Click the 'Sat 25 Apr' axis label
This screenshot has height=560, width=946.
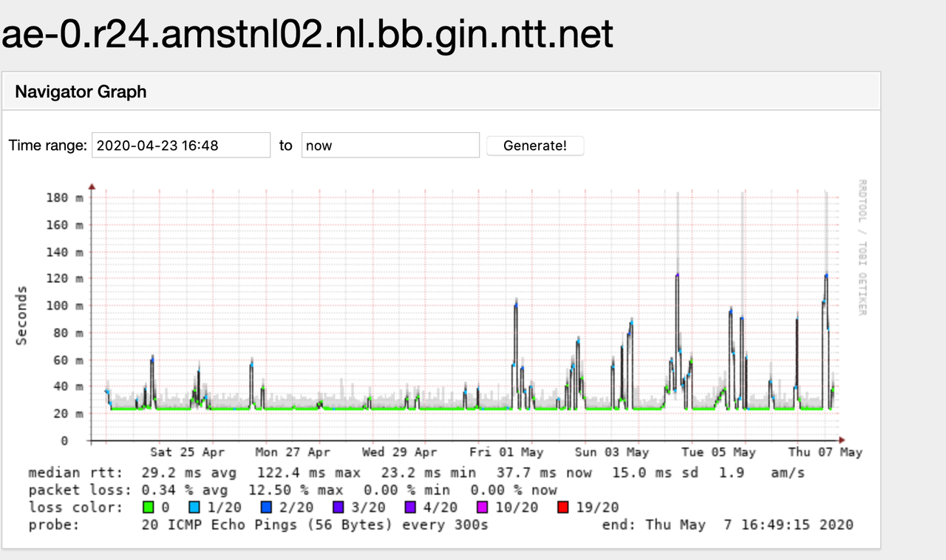[188, 452]
